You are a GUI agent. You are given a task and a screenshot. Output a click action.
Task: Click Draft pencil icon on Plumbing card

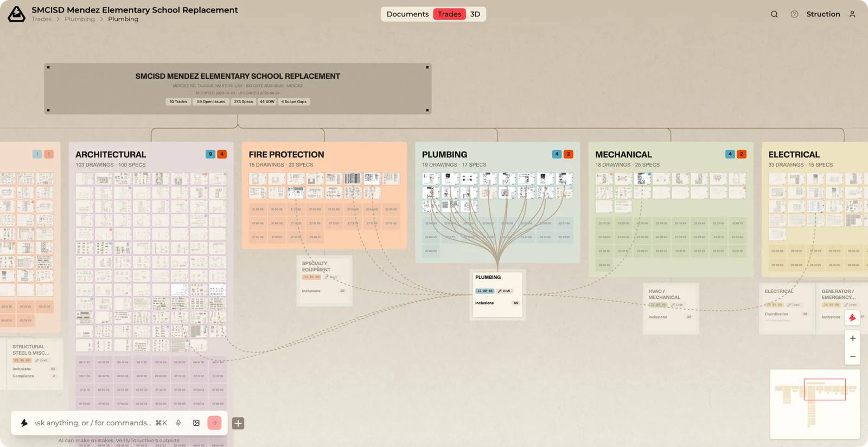500,291
